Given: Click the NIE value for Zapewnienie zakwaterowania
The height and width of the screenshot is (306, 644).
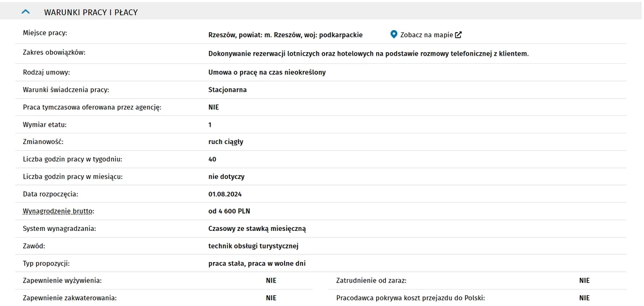Looking at the screenshot, I should [x=271, y=298].
